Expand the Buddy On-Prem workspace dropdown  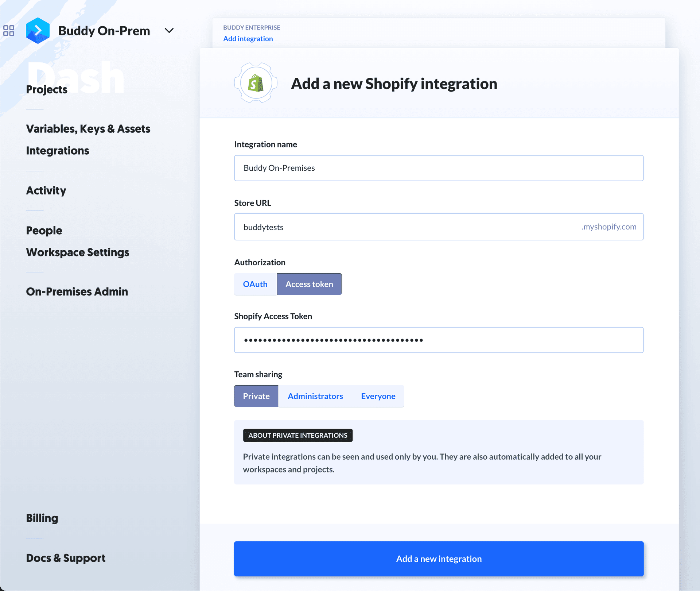[x=169, y=31]
